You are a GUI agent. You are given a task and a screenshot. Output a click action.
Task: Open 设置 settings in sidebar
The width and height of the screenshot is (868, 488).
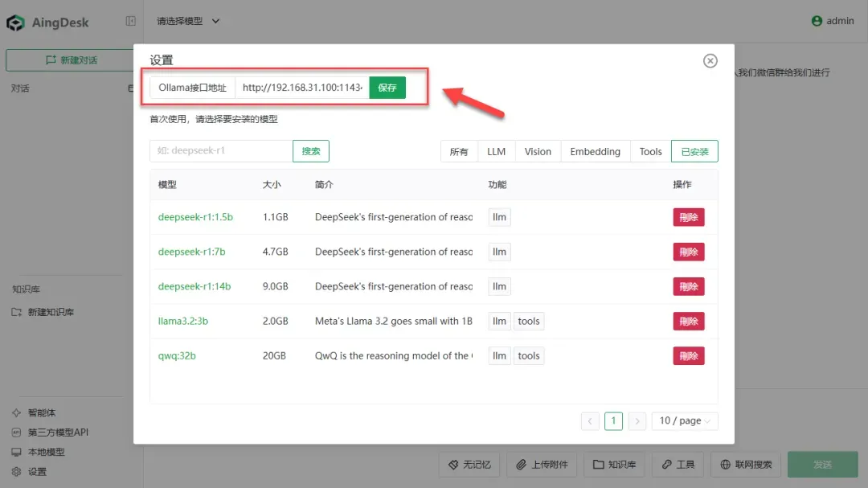[x=30, y=471]
